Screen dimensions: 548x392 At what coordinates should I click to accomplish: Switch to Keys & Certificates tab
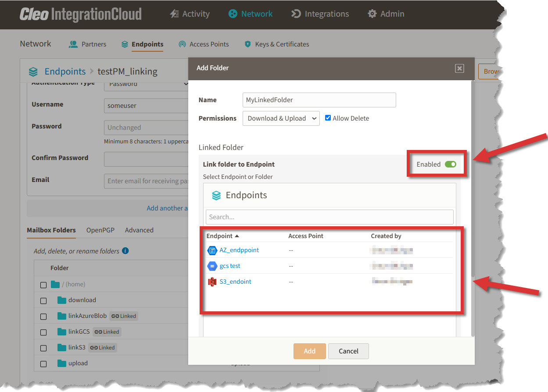tap(276, 44)
